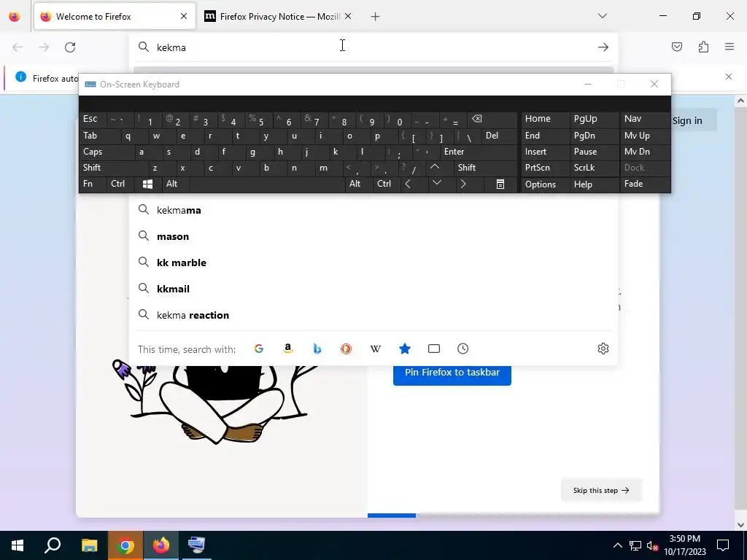Viewport: 747px width, 560px height.
Task: Open Windows notification center
Action: [723, 545]
